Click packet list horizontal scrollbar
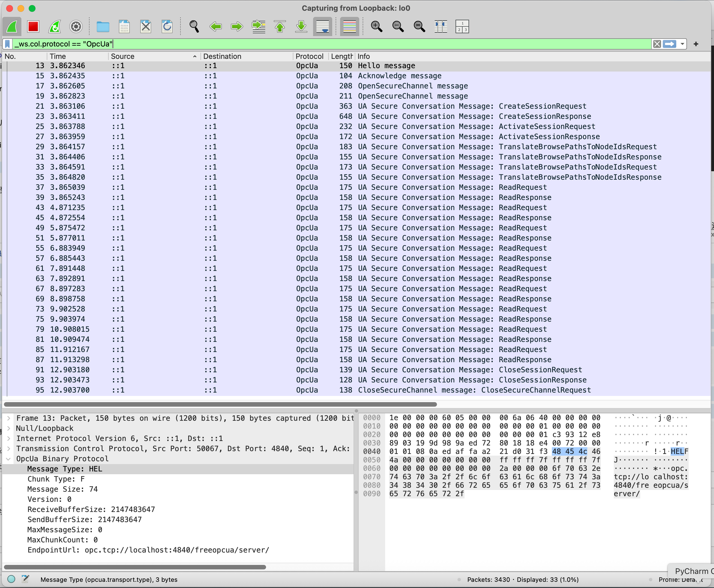Screen dimensions: 714x588 [x=220, y=404]
